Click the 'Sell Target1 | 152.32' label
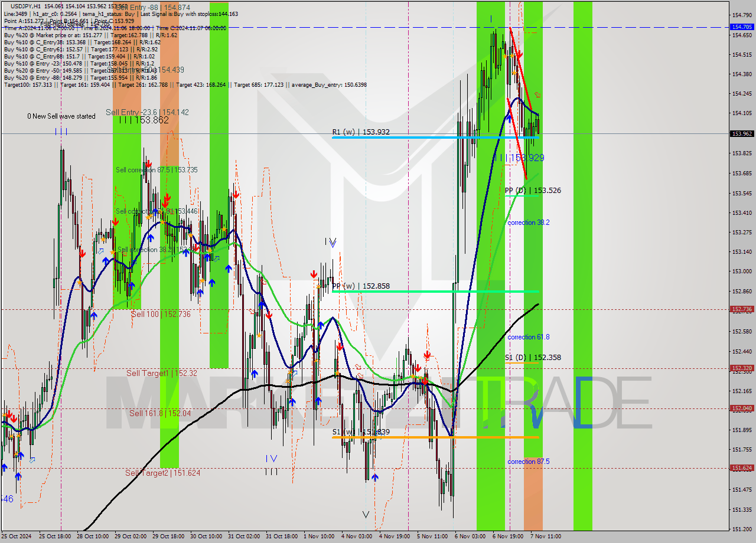 (161, 373)
